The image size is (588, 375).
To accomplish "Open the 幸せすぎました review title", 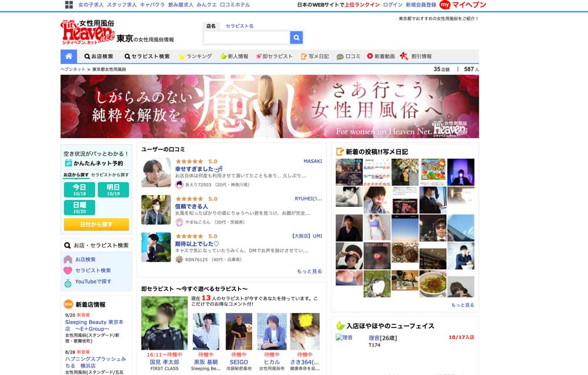I will (x=199, y=169).
